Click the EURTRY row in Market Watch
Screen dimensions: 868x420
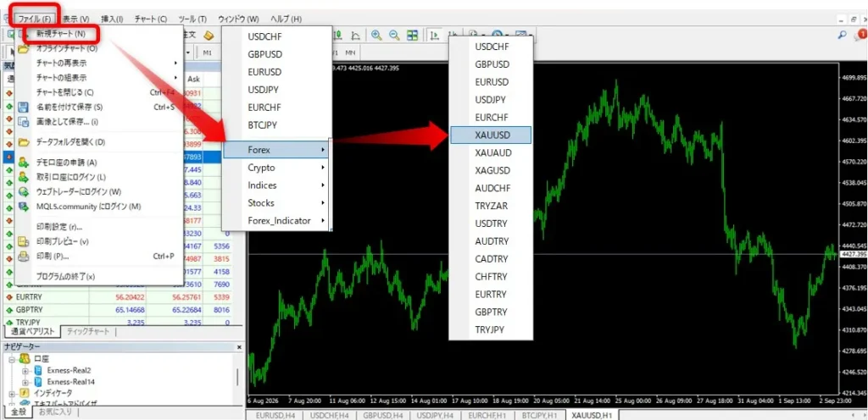coord(117,296)
